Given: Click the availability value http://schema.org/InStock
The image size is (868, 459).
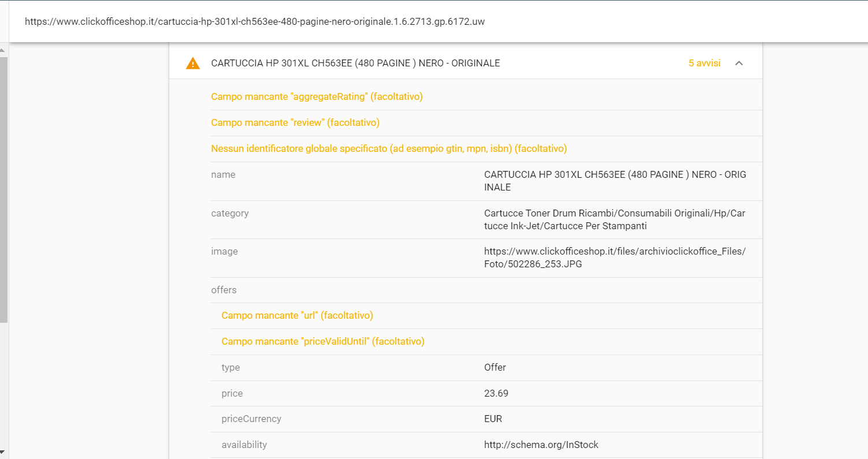Looking at the screenshot, I should [x=541, y=445].
